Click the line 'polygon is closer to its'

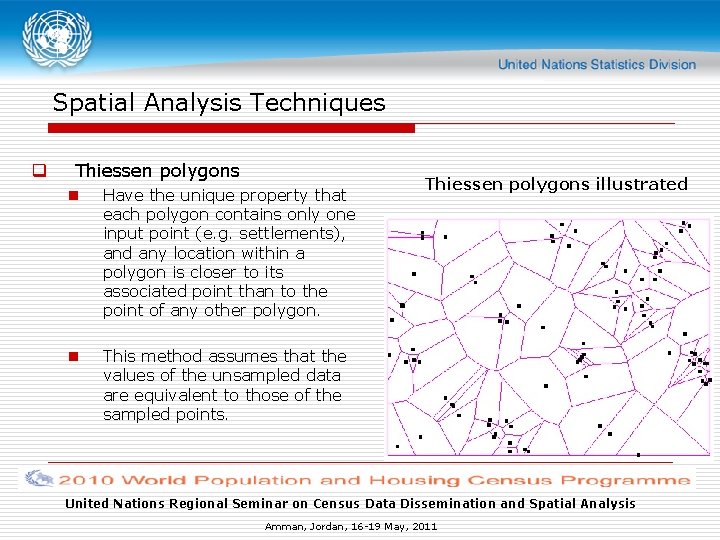(193, 272)
